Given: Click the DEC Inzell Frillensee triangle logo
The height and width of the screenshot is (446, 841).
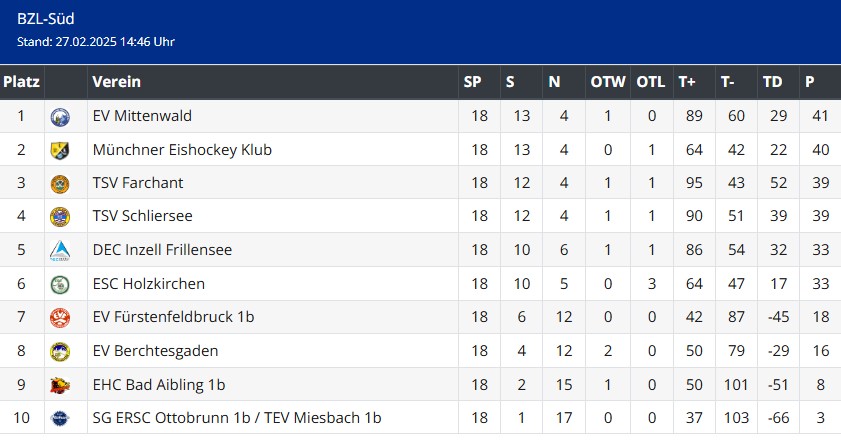Looking at the screenshot, I should 60,250.
